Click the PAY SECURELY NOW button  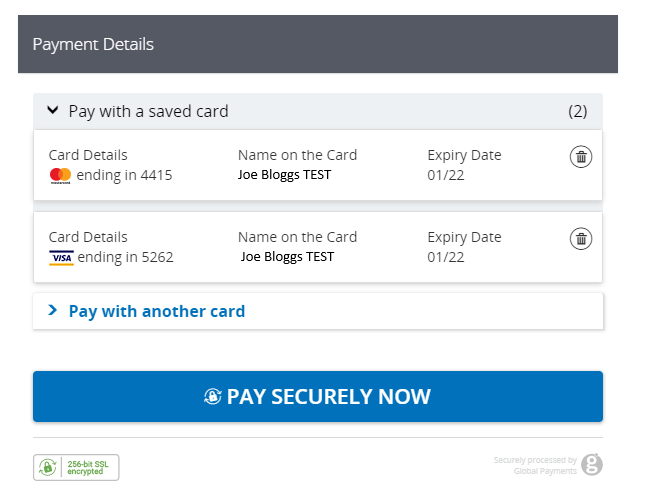(318, 396)
